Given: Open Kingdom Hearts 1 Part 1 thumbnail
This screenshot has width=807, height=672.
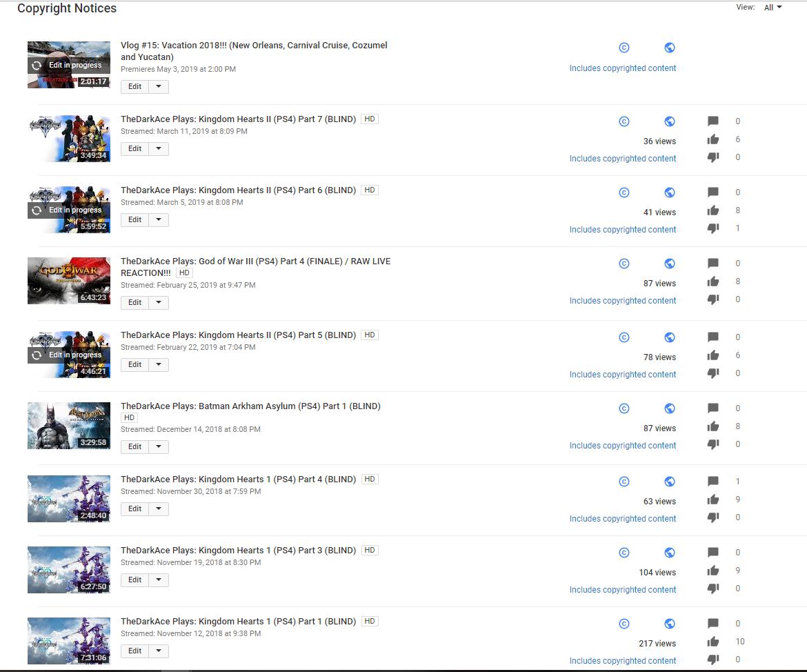Looking at the screenshot, I should point(69,640).
